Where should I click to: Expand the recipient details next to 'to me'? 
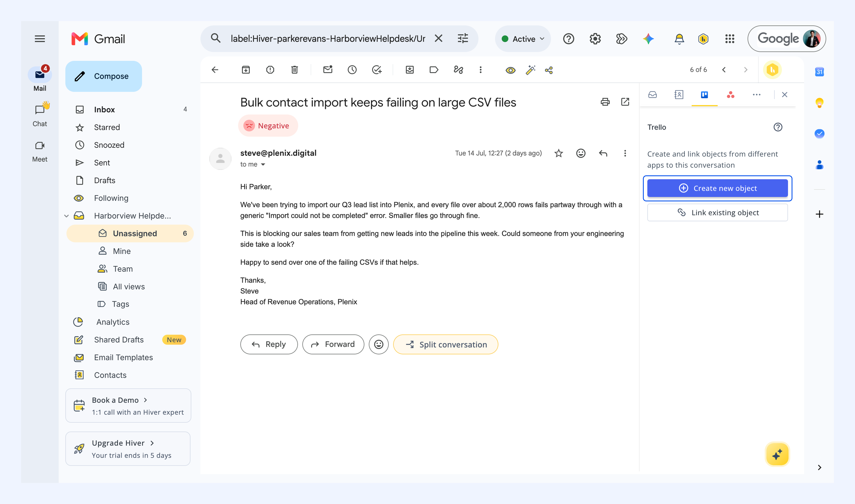(263, 165)
